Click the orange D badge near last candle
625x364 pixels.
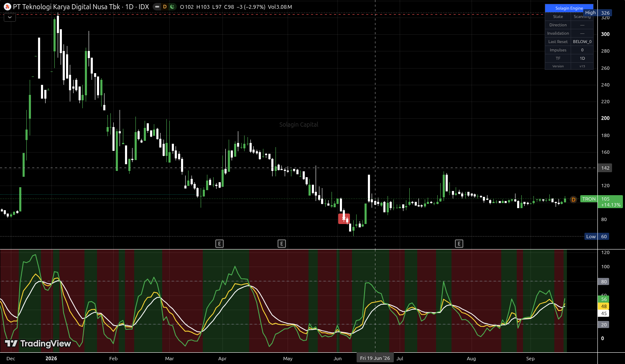[574, 199]
